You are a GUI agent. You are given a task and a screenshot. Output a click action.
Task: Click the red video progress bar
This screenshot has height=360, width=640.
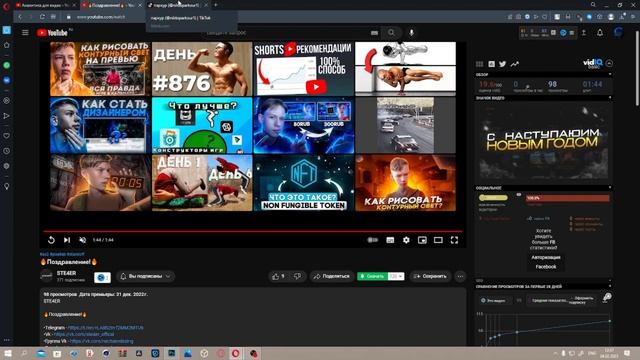pos(253,231)
